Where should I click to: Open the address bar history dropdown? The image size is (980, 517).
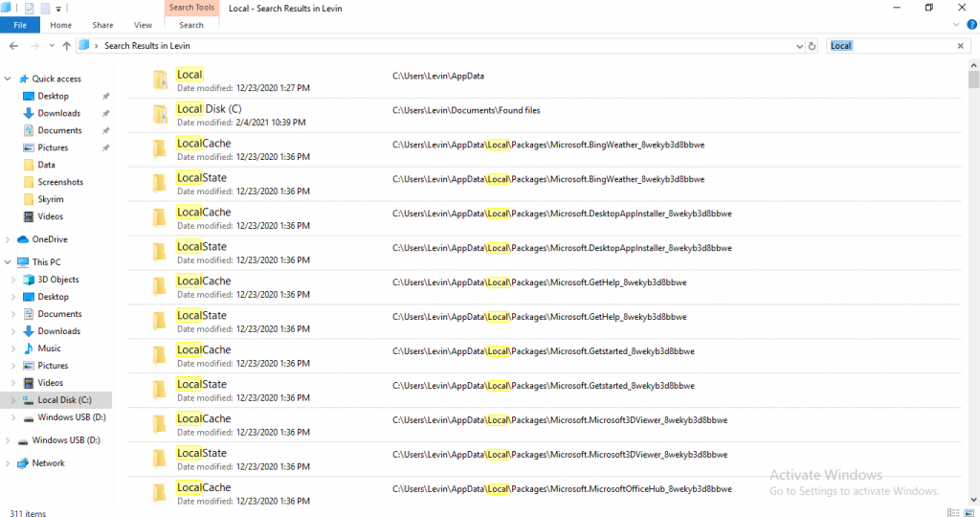(799, 46)
